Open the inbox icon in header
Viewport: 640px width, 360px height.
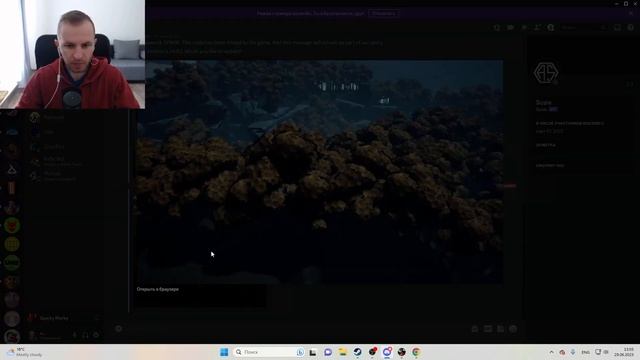617,27
